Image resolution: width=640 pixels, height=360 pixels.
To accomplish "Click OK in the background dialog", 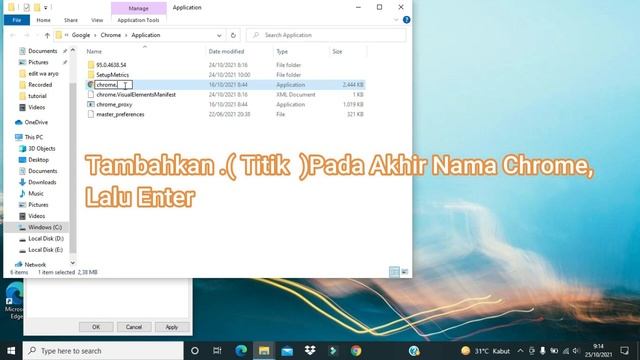I will [96, 327].
